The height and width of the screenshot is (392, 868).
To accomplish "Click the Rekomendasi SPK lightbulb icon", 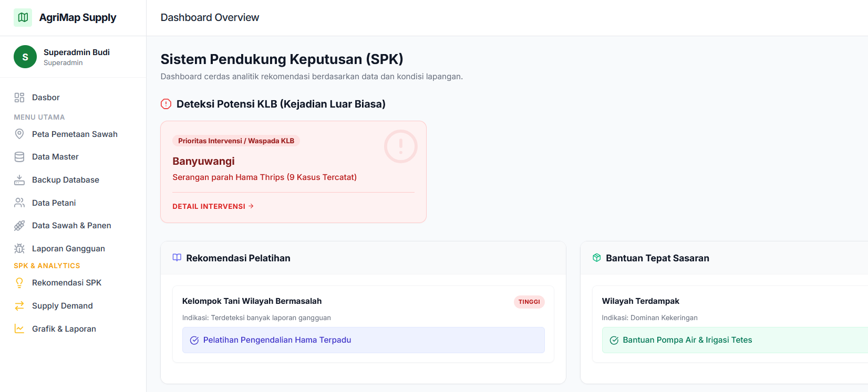I will (x=19, y=283).
